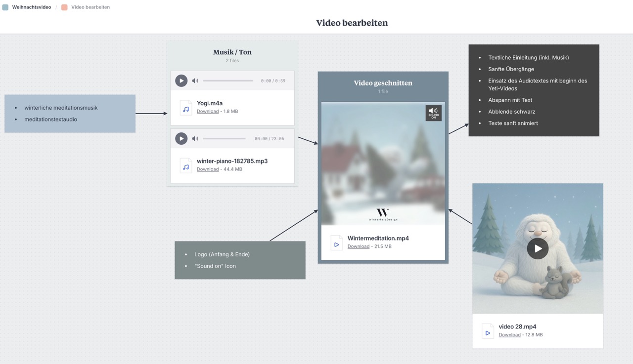Select the Video bearbeiten breadcrumb item
Image resolution: width=633 pixels, height=364 pixels.
click(x=90, y=7)
